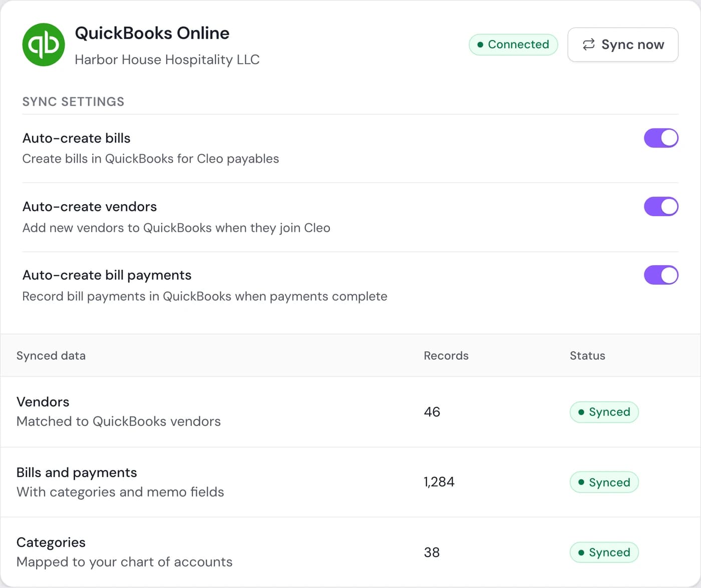The image size is (701, 588).
Task: Click 'Add new vendors to QuickBooks' description
Action: pyautogui.click(x=176, y=228)
